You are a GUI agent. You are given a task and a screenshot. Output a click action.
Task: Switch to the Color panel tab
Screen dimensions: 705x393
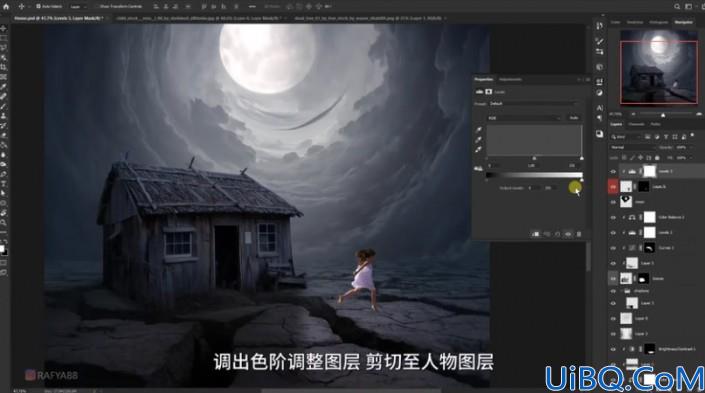616,22
